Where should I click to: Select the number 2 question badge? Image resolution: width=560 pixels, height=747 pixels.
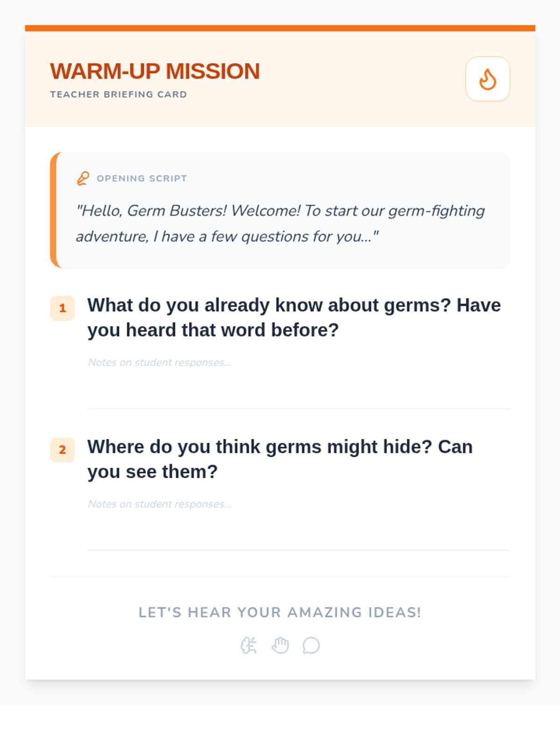click(x=63, y=450)
